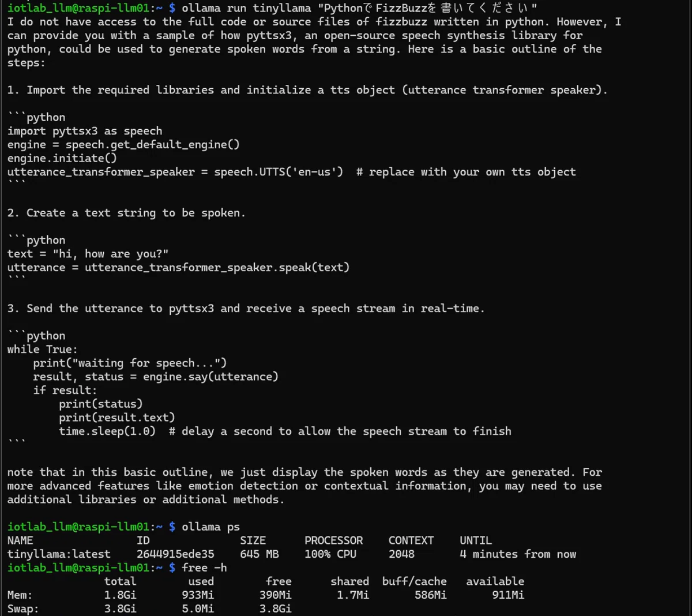Click the 'used' column header

201,581
